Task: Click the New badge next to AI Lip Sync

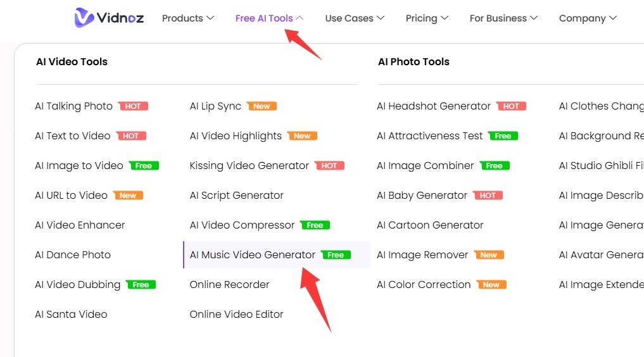Action: [262, 106]
